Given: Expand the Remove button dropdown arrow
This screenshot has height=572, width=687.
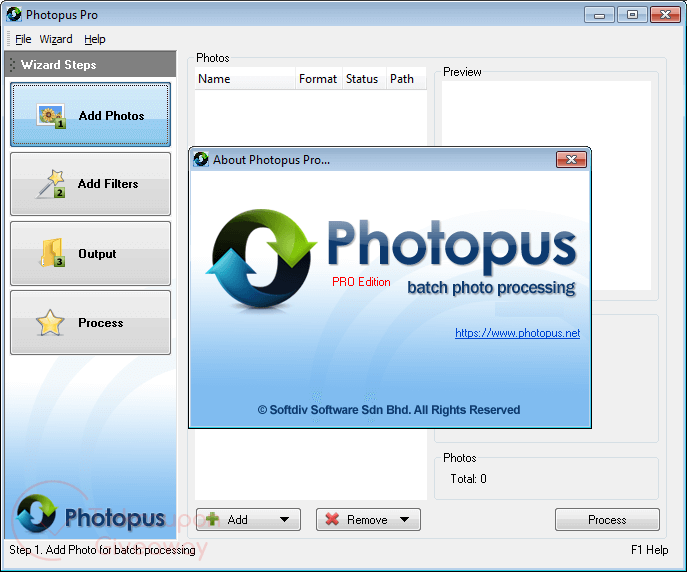Looking at the screenshot, I should [404, 519].
